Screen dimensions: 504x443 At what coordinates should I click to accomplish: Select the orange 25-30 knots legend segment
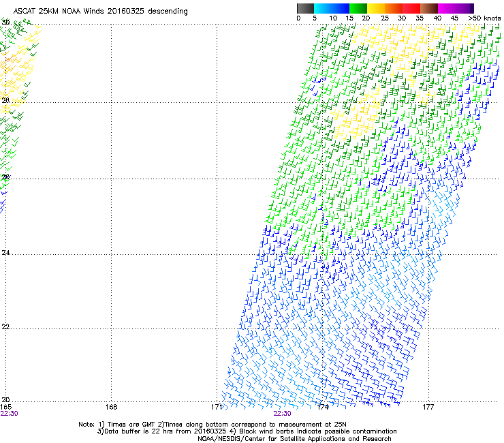pos(394,8)
